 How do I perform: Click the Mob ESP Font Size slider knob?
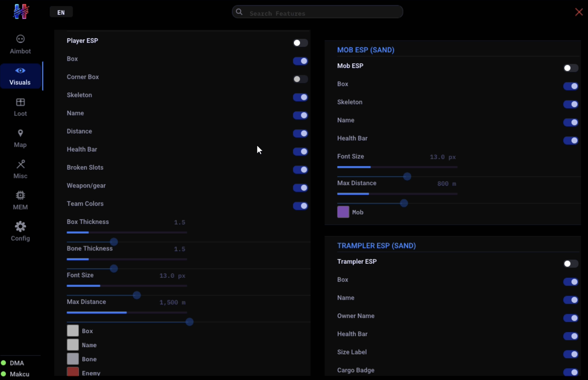point(407,177)
